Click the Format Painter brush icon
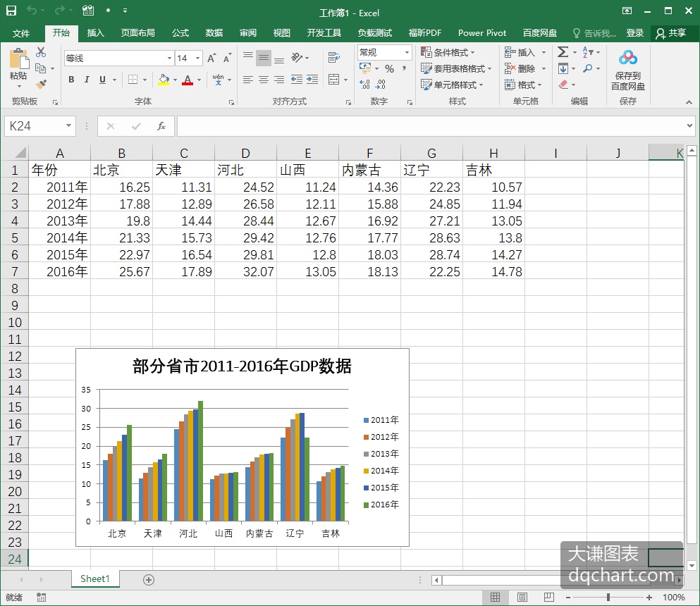This screenshot has width=700, height=606. 41,84
